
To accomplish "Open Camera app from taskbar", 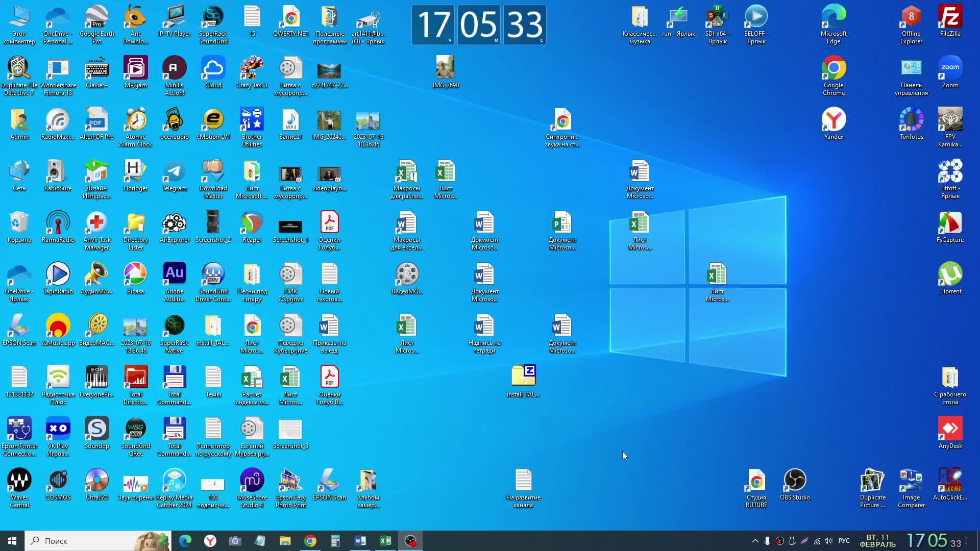I will (235, 541).
